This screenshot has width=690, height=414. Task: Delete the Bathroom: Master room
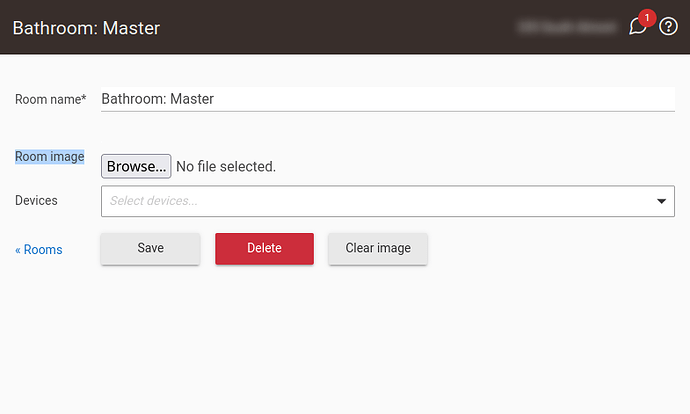(x=264, y=248)
